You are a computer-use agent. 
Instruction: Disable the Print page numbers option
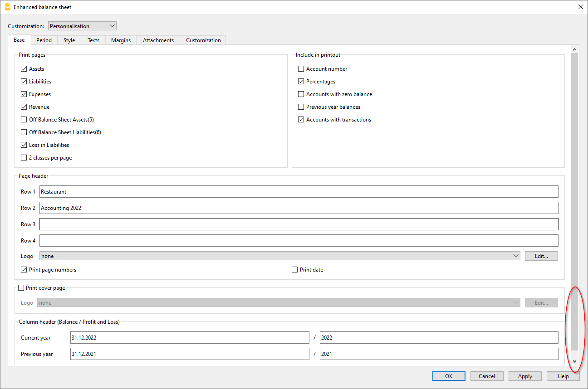[24, 269]
